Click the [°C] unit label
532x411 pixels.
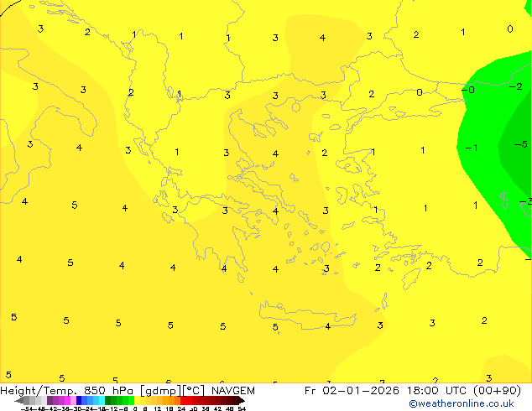click(x=193, y=391)
